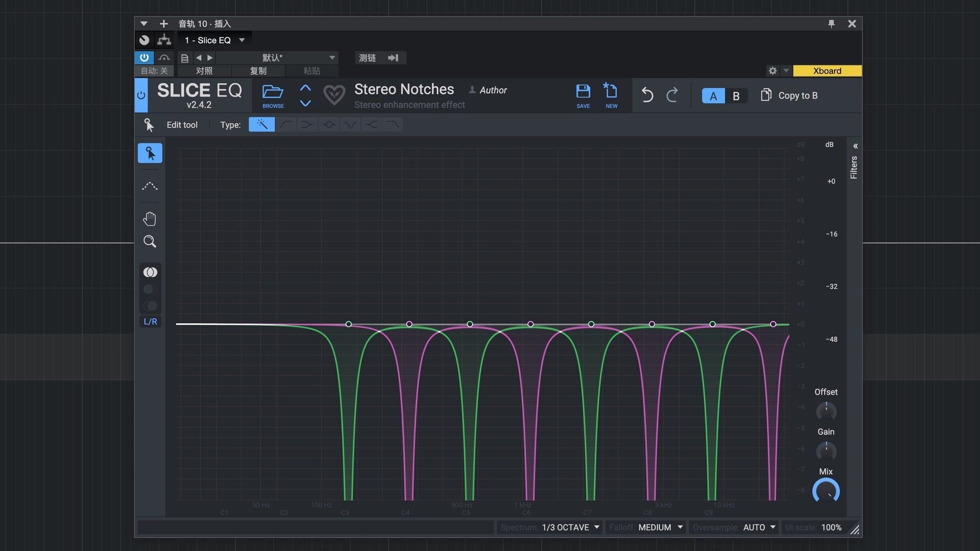Image resolution: width=980 pixels, height=551 pixels.
Task: Switch to state A
Action: click(713, 96)
